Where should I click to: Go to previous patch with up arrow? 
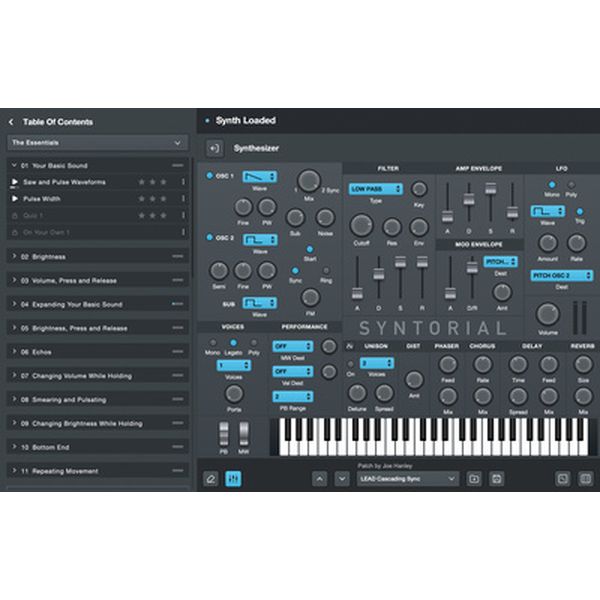click(x=319, y=479)
